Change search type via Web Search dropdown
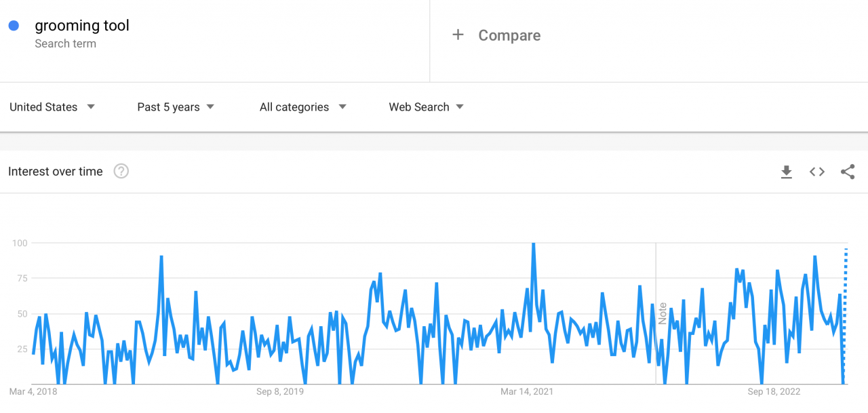The height and width of the screenshot is (413, 868). coord(426,106)
